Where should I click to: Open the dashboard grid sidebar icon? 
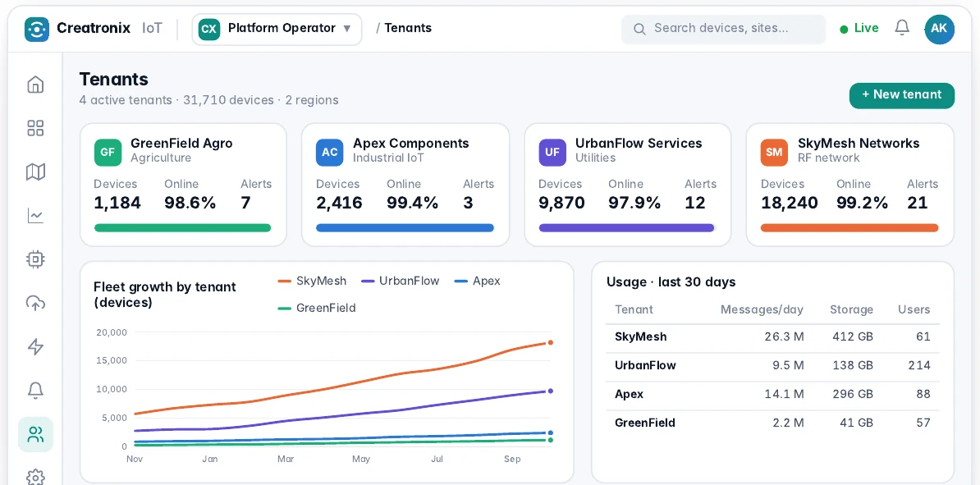[35, 128]
